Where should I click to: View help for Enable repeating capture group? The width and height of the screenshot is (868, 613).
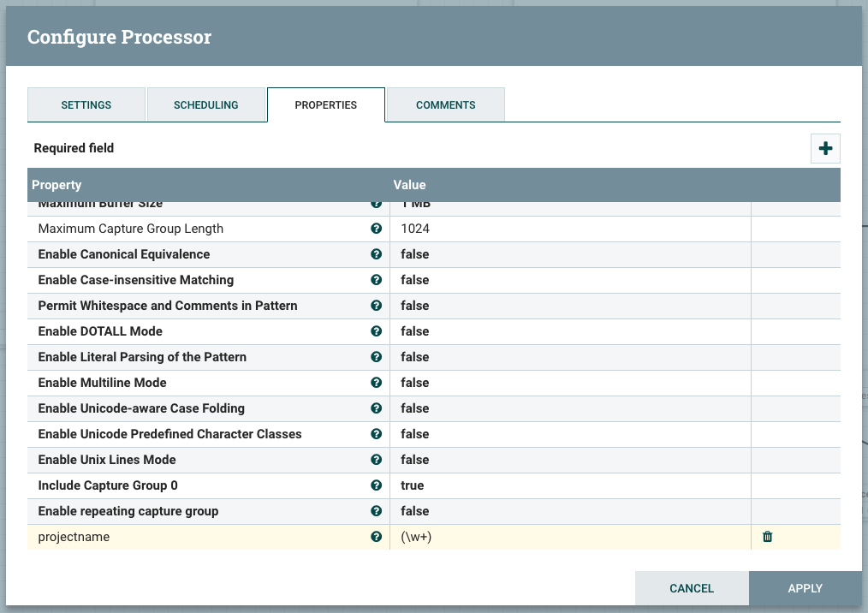coord(376,511)
